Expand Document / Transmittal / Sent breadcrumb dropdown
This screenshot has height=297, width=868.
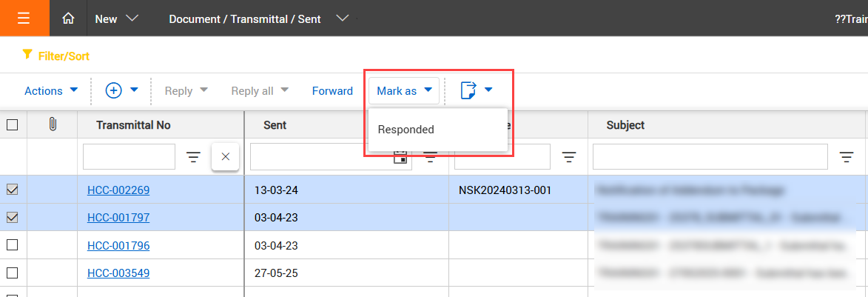pyautogui.click(x=342, y=19)
